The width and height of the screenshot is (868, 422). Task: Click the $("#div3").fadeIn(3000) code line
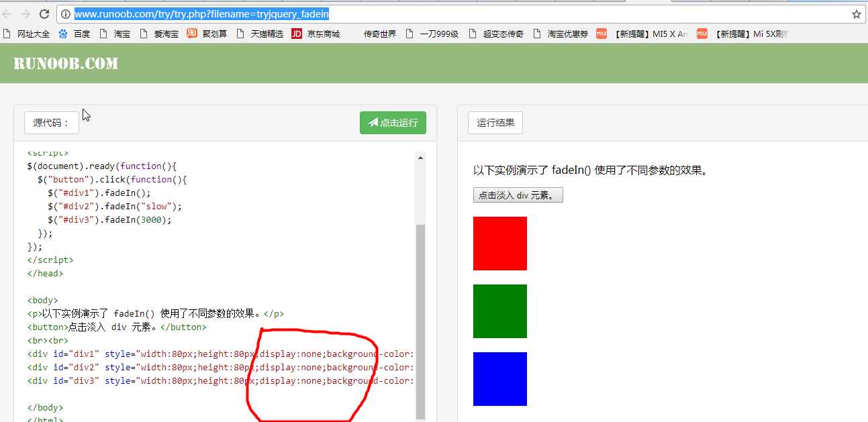tap(109, 219)
